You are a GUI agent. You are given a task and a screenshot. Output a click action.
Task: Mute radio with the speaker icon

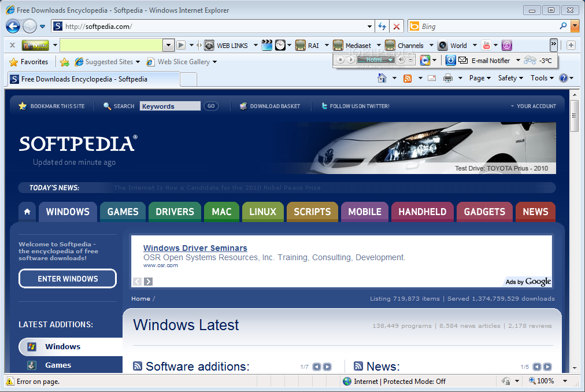pos(401,60)
